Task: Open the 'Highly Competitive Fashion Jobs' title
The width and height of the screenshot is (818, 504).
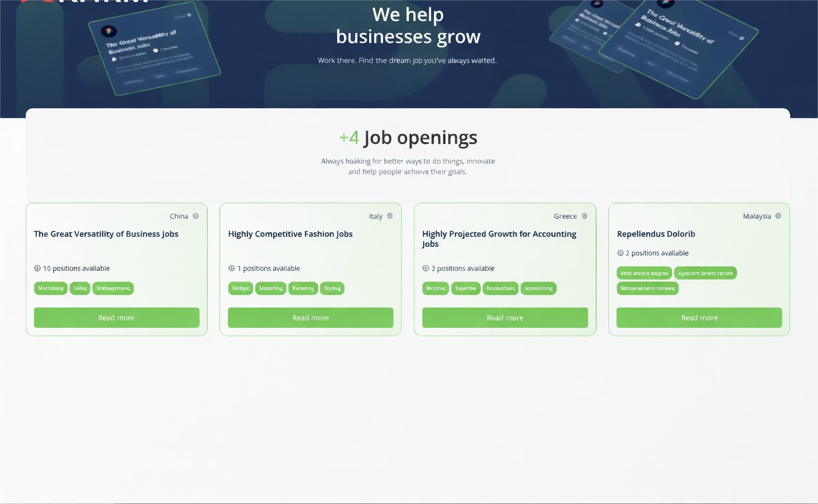Action: (x=290, y=234)
